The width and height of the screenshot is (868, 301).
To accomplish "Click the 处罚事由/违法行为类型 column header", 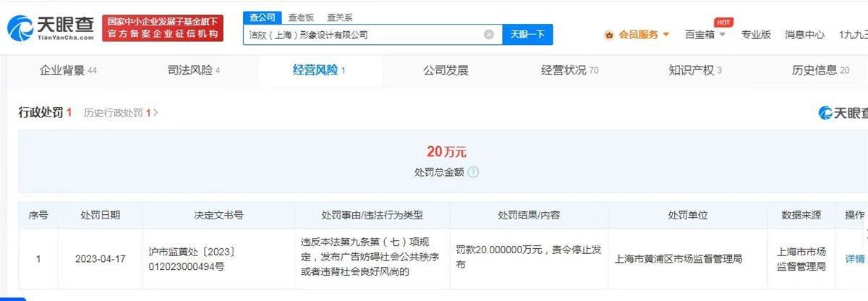I will 373,215.
